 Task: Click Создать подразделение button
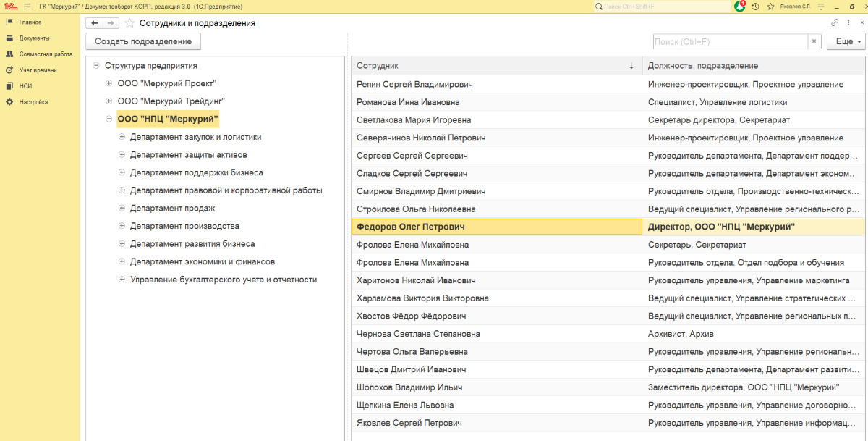pos(143,42)
